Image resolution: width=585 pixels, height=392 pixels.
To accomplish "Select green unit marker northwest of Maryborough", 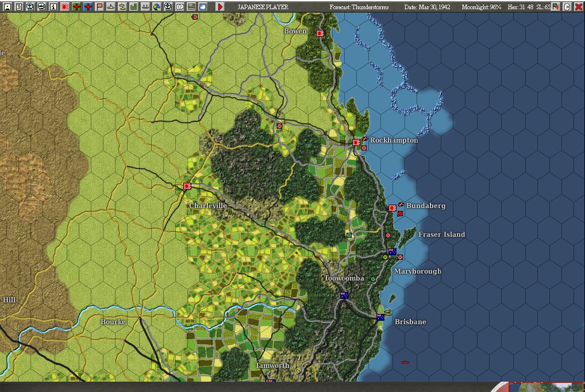I will pos(349,235).
